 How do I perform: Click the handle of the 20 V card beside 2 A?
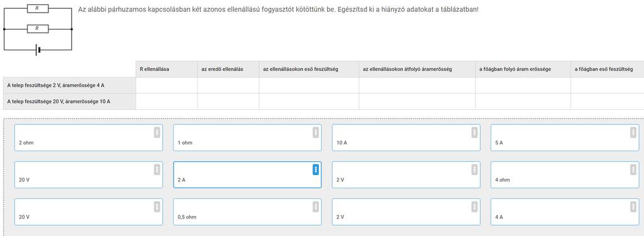point(157,169)
